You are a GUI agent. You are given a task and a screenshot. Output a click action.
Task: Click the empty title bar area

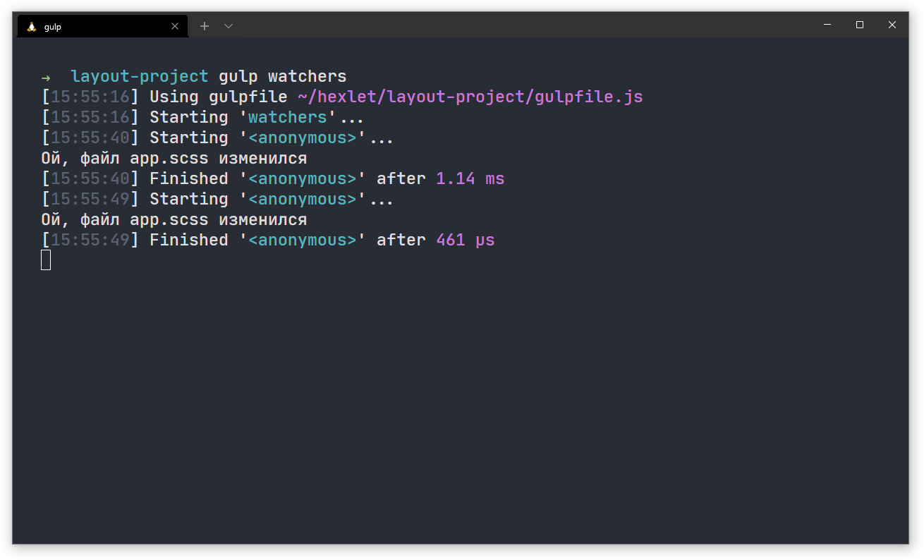click(522, 25)
